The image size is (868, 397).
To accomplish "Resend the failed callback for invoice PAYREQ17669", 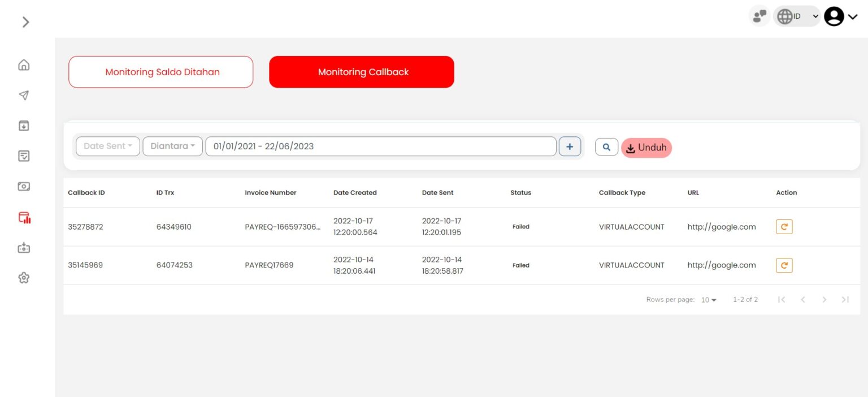I will click(784, 265).
